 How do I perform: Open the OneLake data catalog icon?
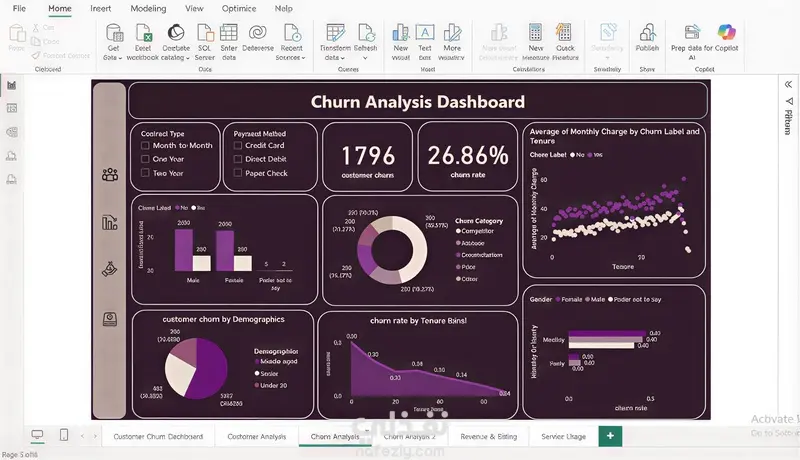coord(176,34)
